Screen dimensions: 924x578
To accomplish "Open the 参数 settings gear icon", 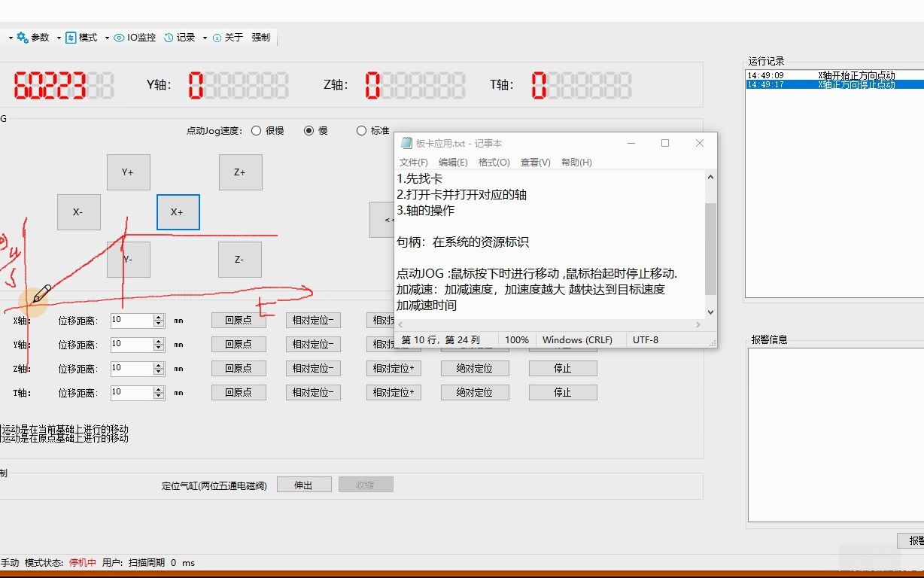I will pos(22,37).
